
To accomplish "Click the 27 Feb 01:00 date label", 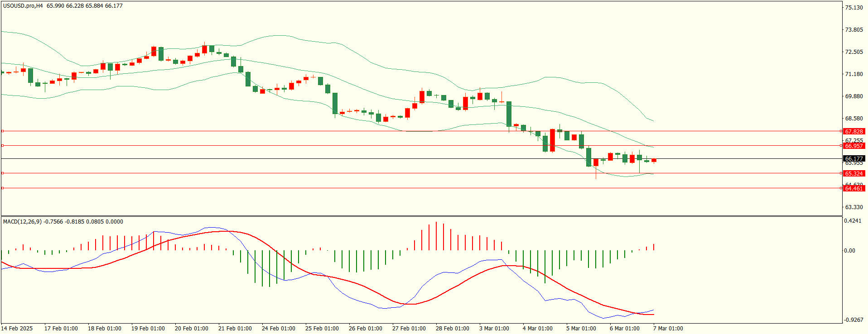I will pos(409,329).
